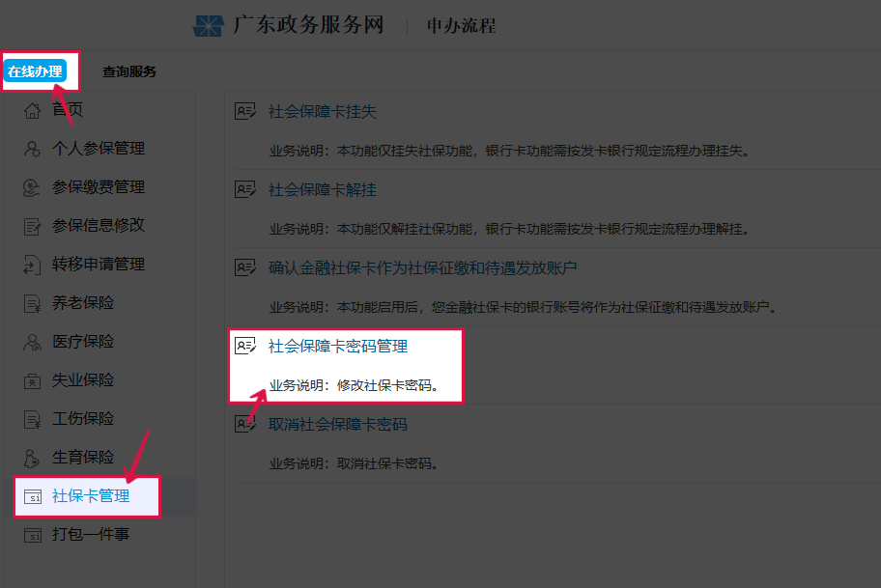The image size is (881, 588).
Task: Click the 社会保障卡挂失 business description text
Action: click(x=510, y=151)
